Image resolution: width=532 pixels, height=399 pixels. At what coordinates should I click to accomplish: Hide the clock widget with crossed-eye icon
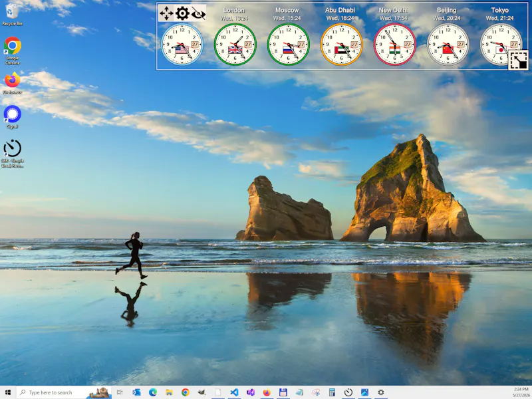click(x=198, y=13)
